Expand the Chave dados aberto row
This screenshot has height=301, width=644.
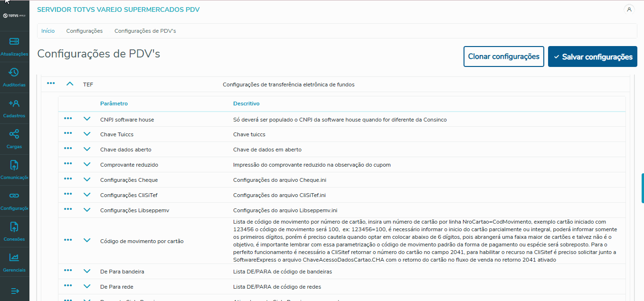tap(87, 149)
